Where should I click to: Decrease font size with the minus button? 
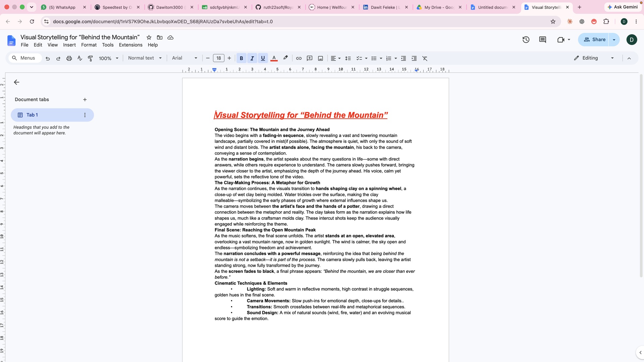(x=208, y=58)
